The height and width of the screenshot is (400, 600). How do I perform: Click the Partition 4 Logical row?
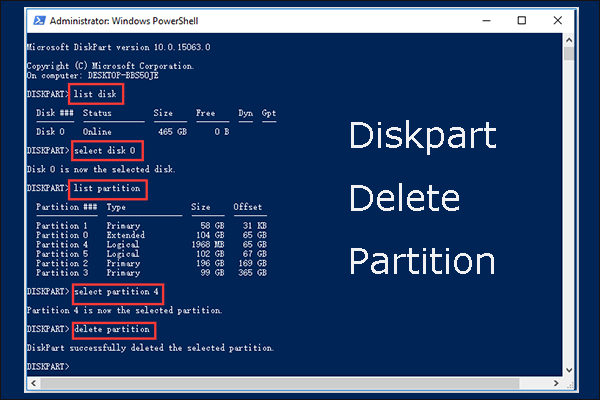pos(152,244)
